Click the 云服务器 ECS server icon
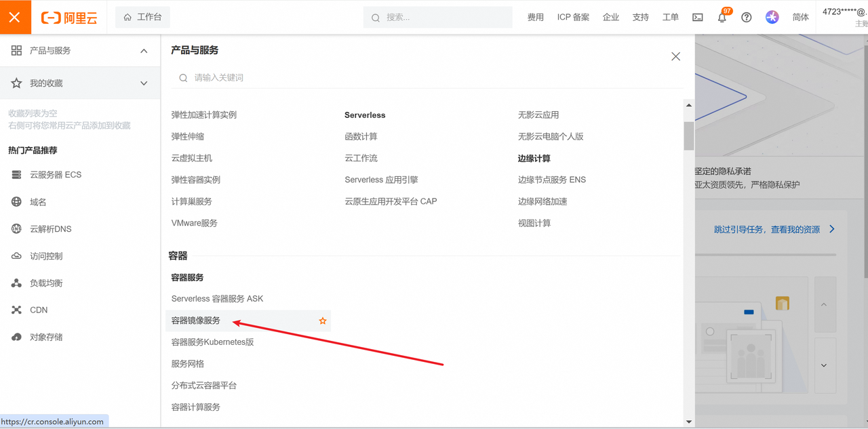 16,175
